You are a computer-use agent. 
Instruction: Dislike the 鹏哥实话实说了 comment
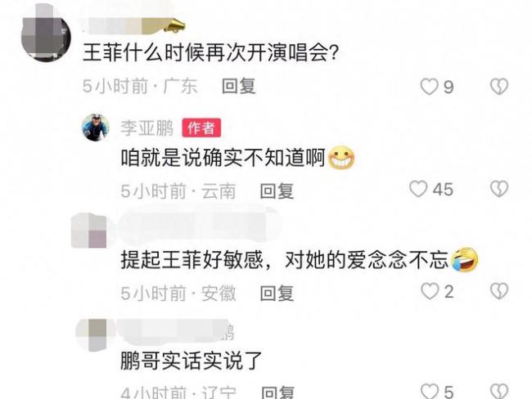[499, 391]
